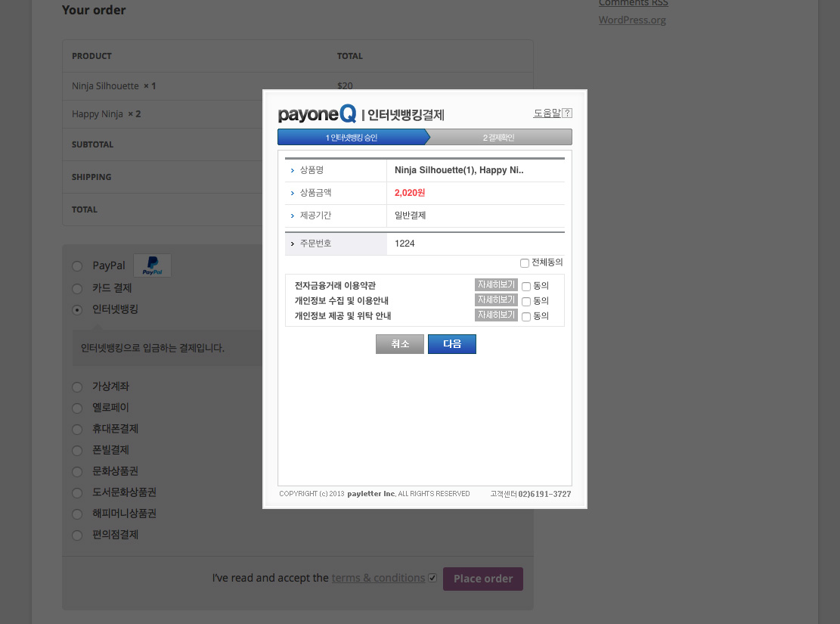
Task: Select the PayPal payment radio button
Action: coord(77,266)
